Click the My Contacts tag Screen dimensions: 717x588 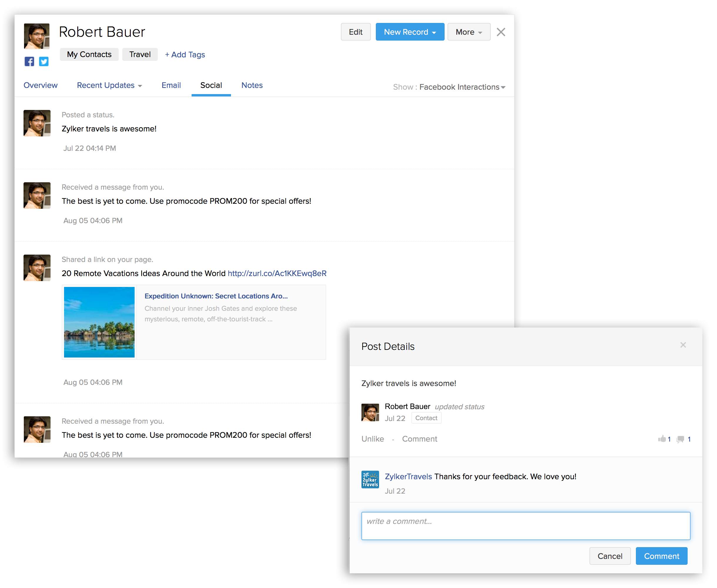[89, 54]
